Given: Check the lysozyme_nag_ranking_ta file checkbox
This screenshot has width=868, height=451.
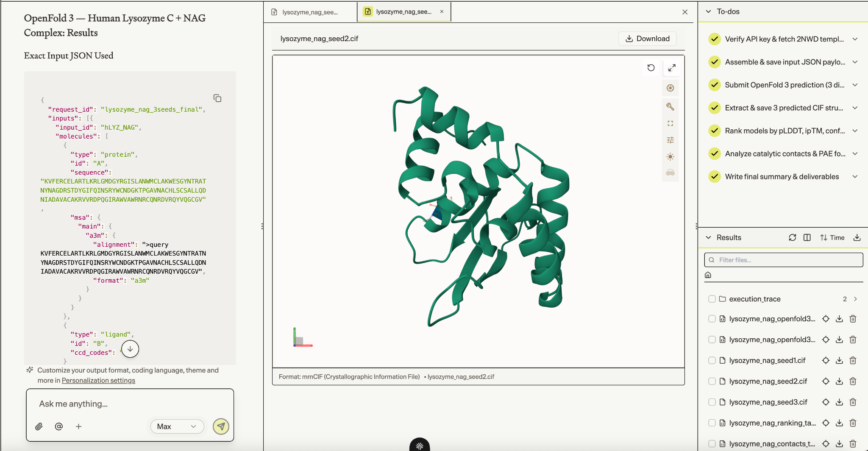Looking at the screenshot, I should pyautogui.click(x=712, y=423).
